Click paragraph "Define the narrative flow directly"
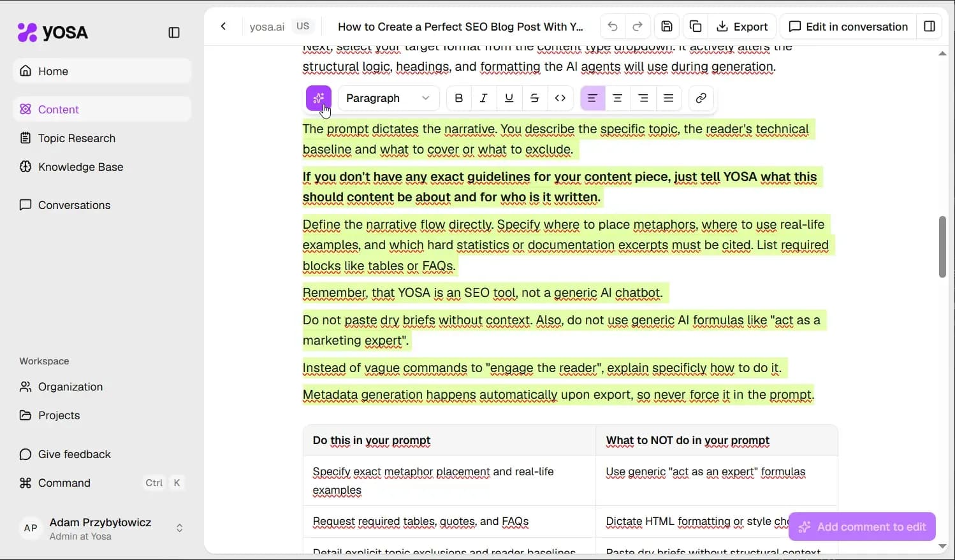 click(x=568, y=245)
